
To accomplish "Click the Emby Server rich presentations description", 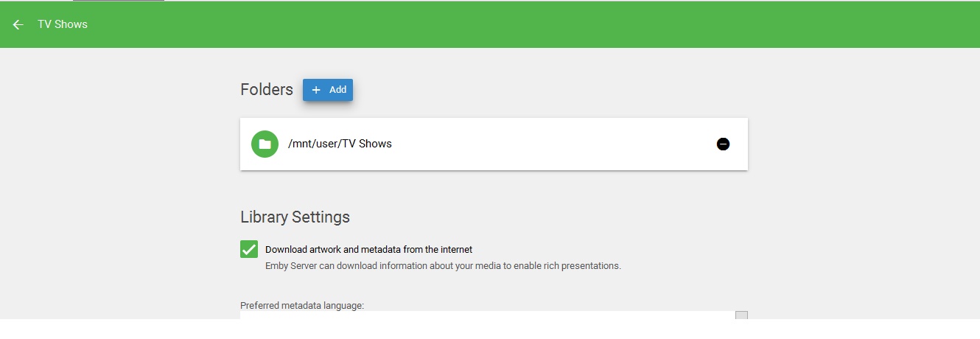I will click(x=443, y=265).
